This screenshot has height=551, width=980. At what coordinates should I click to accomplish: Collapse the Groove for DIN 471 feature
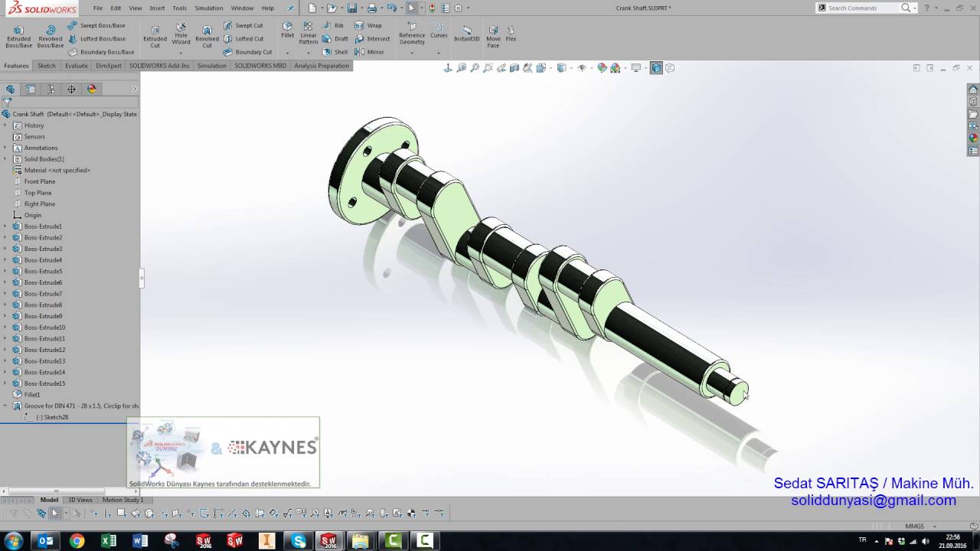(x=5, y=406)
